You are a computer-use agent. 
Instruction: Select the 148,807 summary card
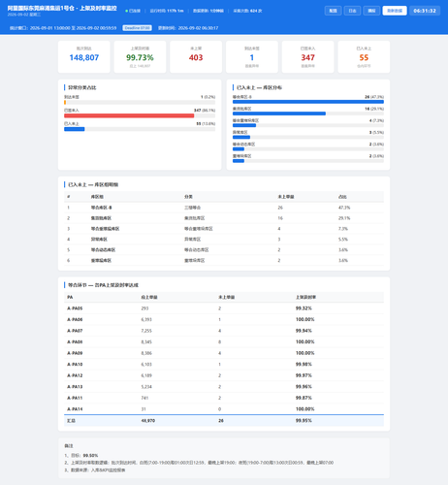pyautogui.click(x=84, y=57)
